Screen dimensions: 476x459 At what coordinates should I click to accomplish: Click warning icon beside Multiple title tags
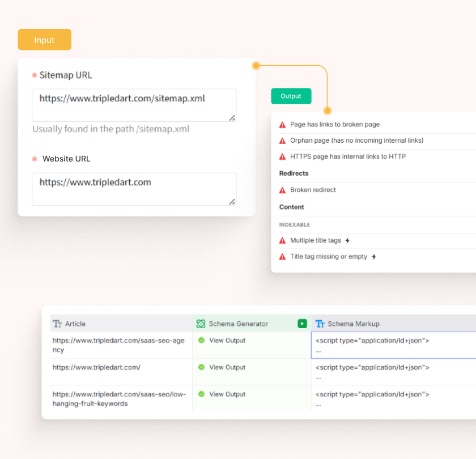tap(282, 241)
